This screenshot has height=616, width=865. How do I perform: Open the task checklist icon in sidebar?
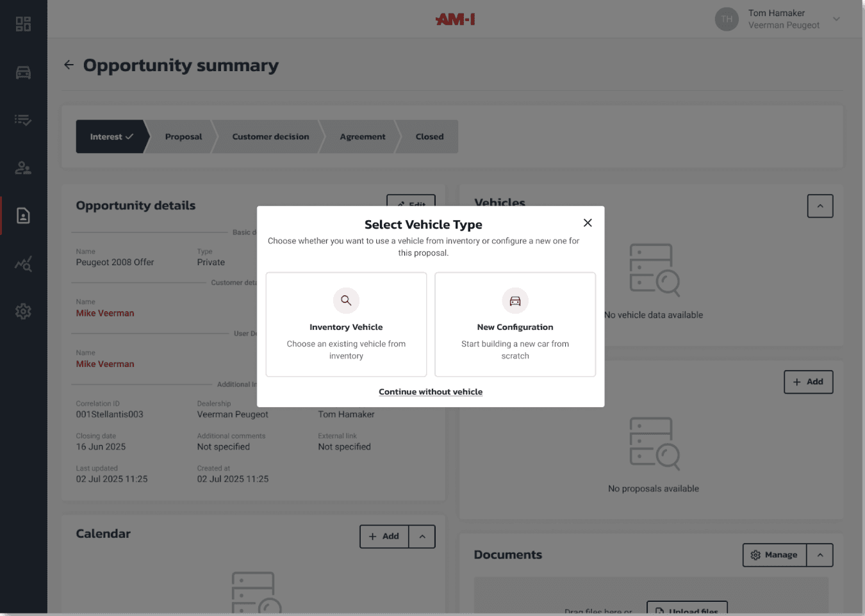pyautogui.click(x=23, y=120)
